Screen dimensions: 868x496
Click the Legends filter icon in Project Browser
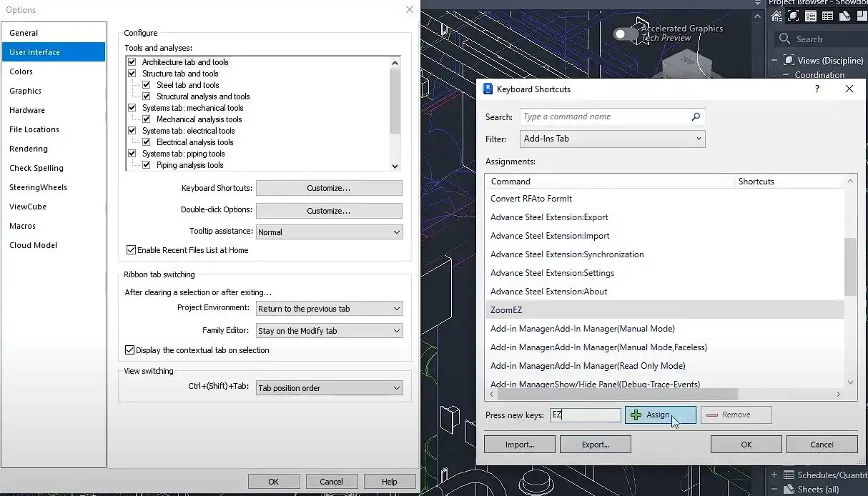(x=810, y=16)
